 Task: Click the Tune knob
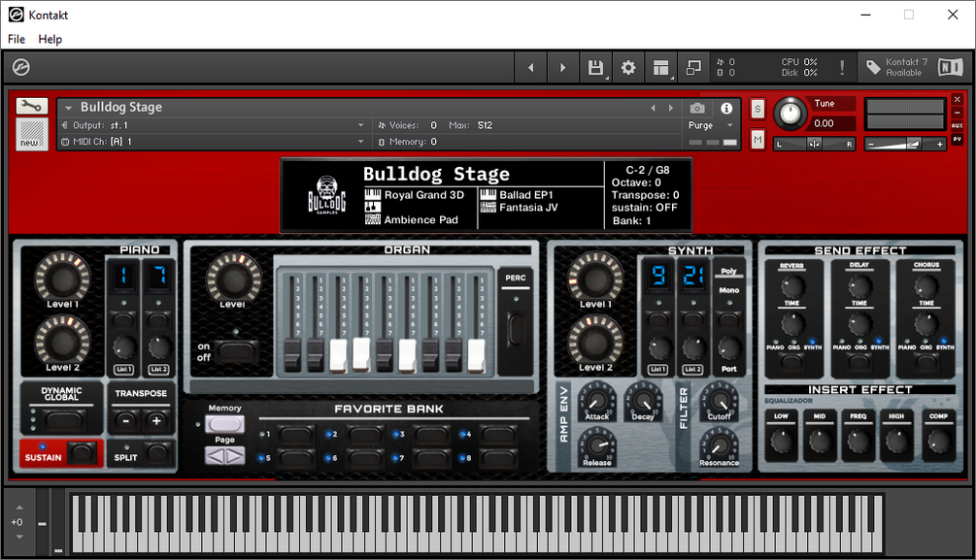click(x=790, y=114)
